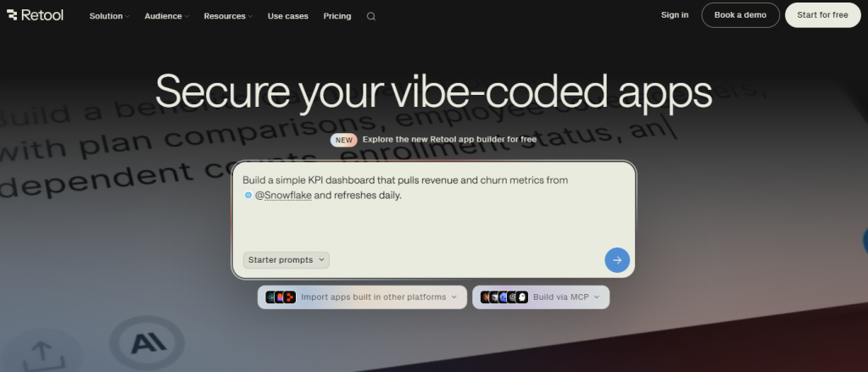Click the Start for free button

822,15
